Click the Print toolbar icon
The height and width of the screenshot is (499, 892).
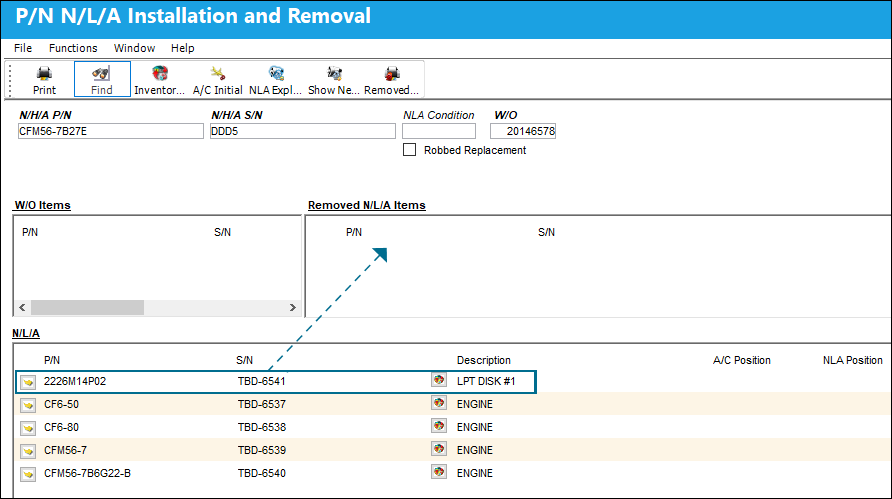[x=44, y=73]
